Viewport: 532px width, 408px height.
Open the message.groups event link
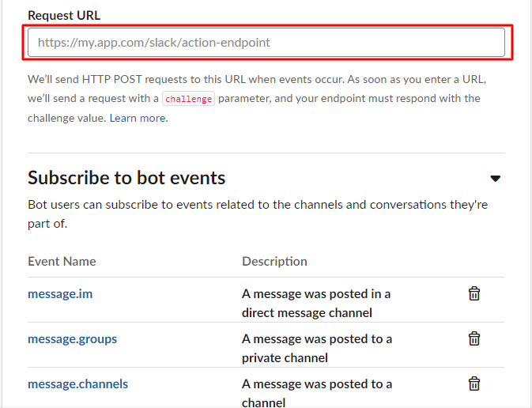point(72,339)
